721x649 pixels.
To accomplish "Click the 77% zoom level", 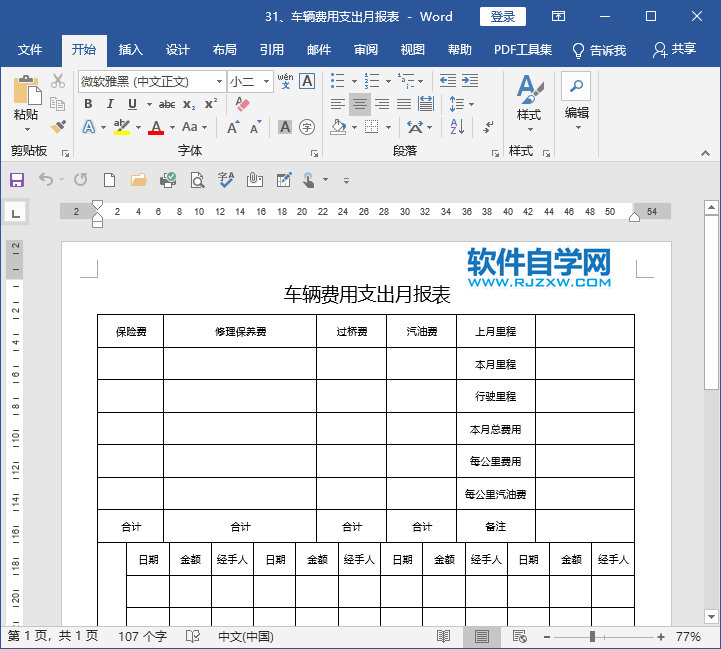I will click(x=688, y=637).
